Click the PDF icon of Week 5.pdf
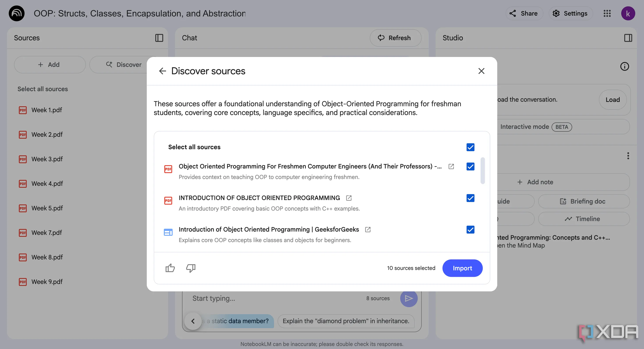Screen dimensions: 644x349 tap(23, 208)
